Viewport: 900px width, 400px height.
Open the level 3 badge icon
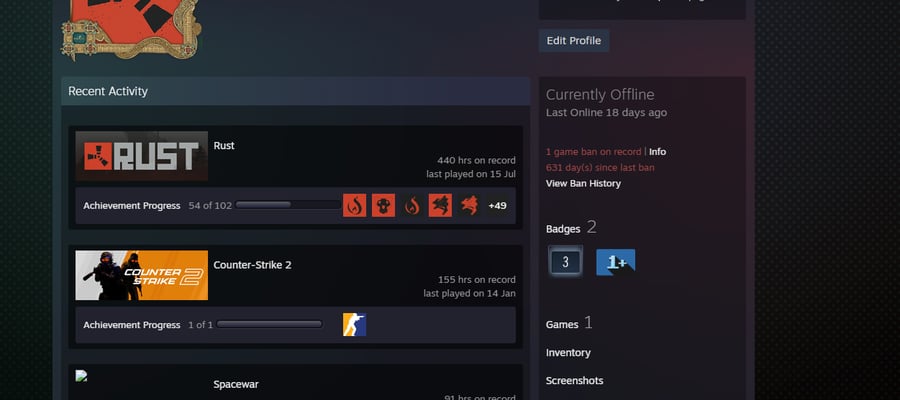pyautogui.click(x=565, y=262)
